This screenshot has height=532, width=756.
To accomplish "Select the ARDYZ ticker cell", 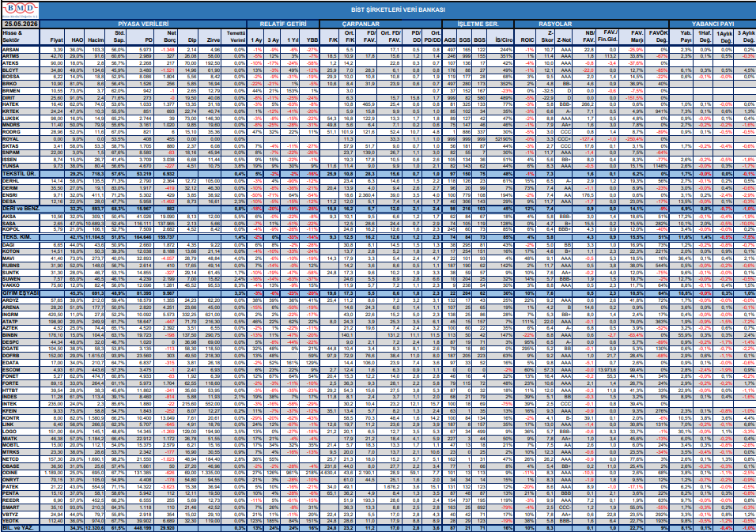I will click(x=21, y=300).
